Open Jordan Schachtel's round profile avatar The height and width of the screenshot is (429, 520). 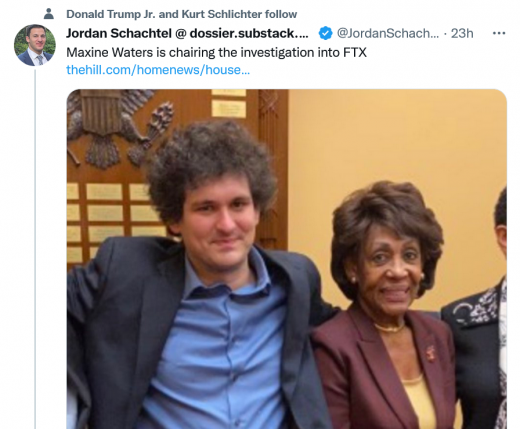(x=35, y=45)
